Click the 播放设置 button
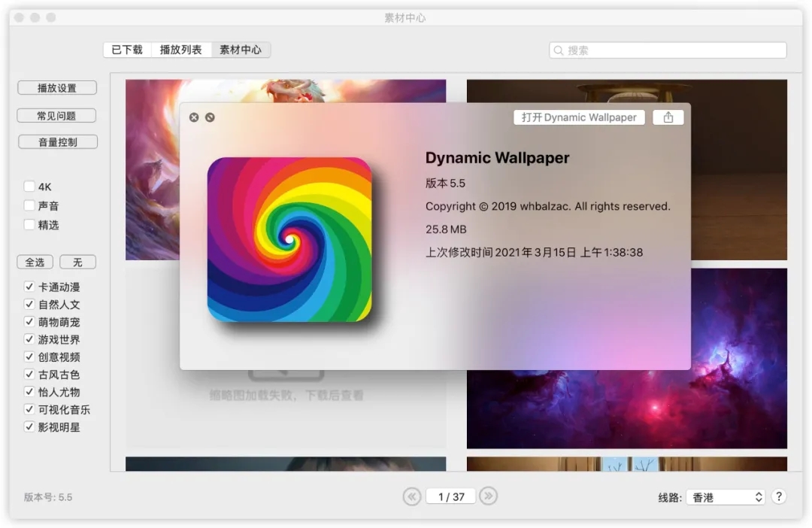 click(x=57, y=87)
